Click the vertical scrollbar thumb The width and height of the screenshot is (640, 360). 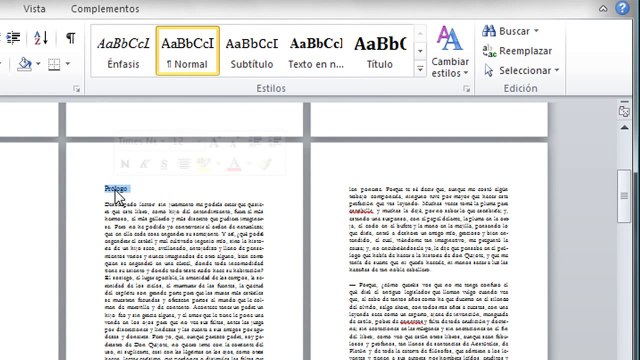[x=624, y=196]
